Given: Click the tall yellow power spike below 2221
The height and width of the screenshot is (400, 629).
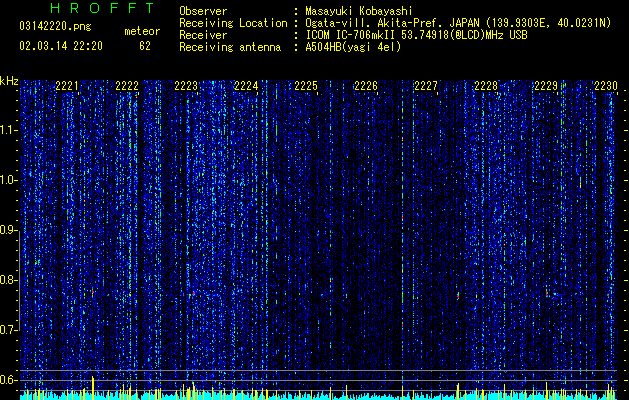Looking at the screenshot, I should click(x=93, y=388).
